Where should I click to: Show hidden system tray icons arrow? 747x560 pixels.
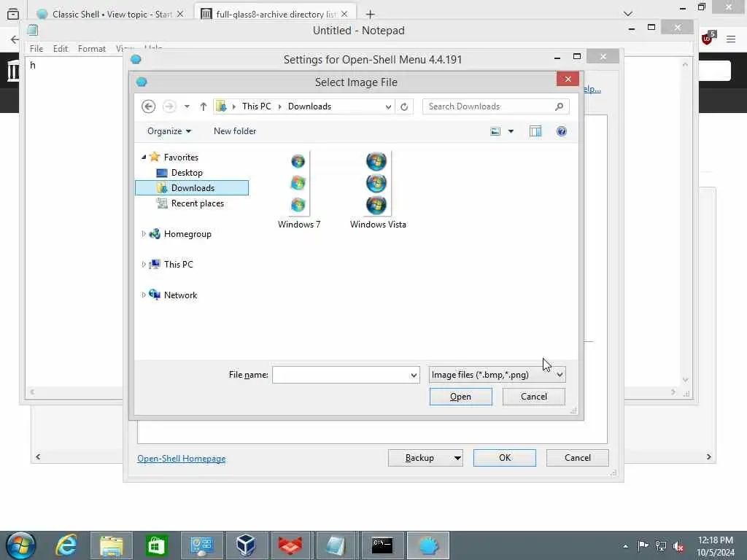pos(625,545)
